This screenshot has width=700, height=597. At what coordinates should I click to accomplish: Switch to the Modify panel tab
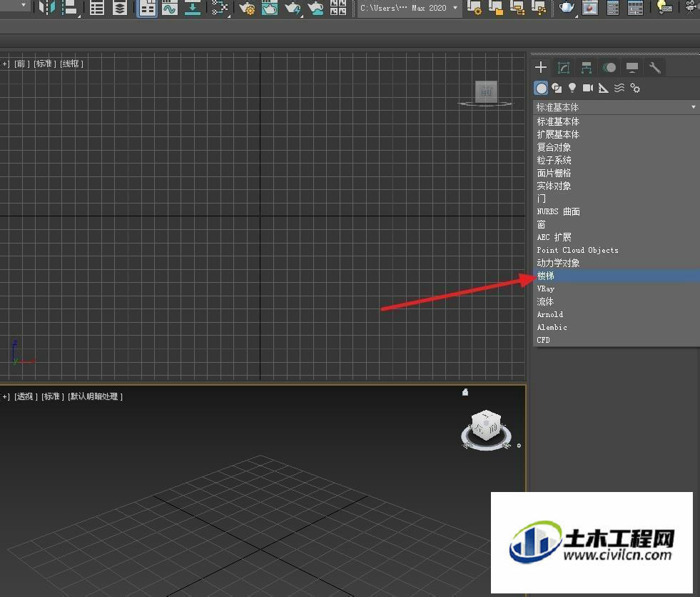[564, 67]
